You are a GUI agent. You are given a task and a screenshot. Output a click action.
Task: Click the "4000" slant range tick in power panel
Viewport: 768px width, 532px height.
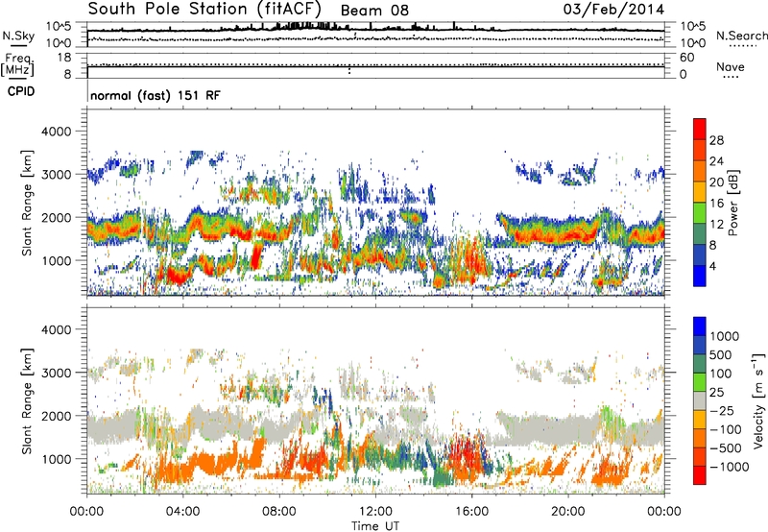pos(56,132)
